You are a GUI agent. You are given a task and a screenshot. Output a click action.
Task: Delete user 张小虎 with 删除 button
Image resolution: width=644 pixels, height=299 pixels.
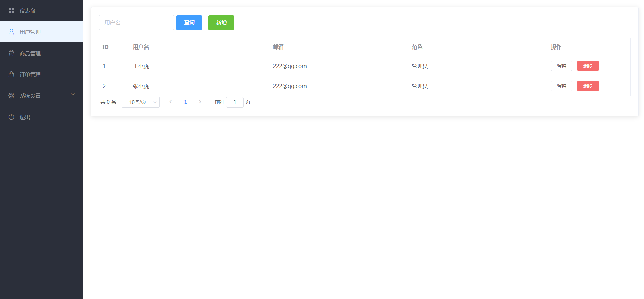[588, 86]
